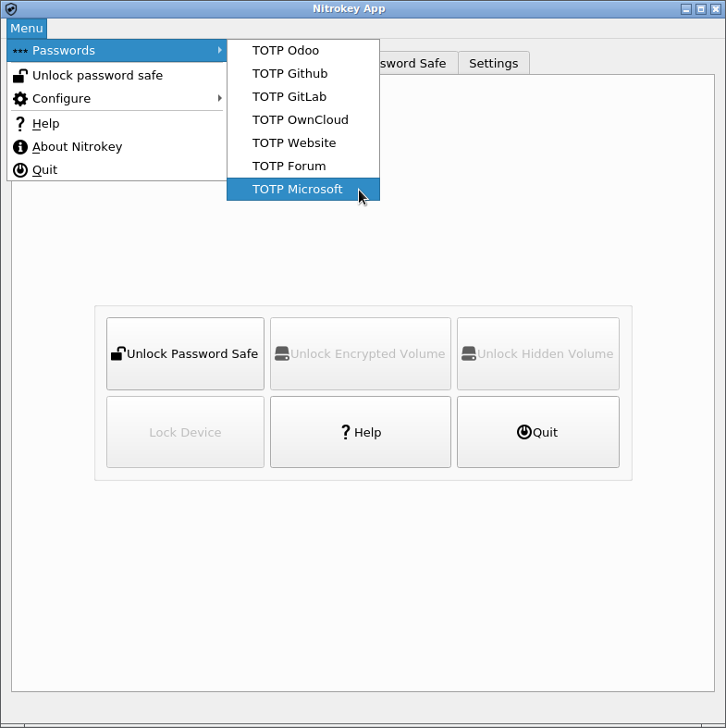Click the power icon beside Quit menu entry
This screenshot has width=726, height=728.
[x=19, y=170]
